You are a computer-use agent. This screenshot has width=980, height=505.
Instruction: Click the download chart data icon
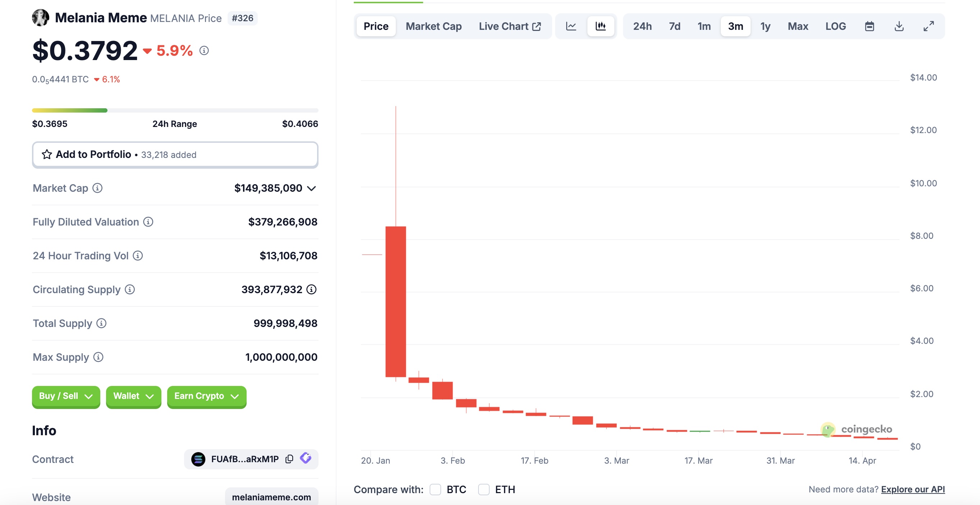899,26
